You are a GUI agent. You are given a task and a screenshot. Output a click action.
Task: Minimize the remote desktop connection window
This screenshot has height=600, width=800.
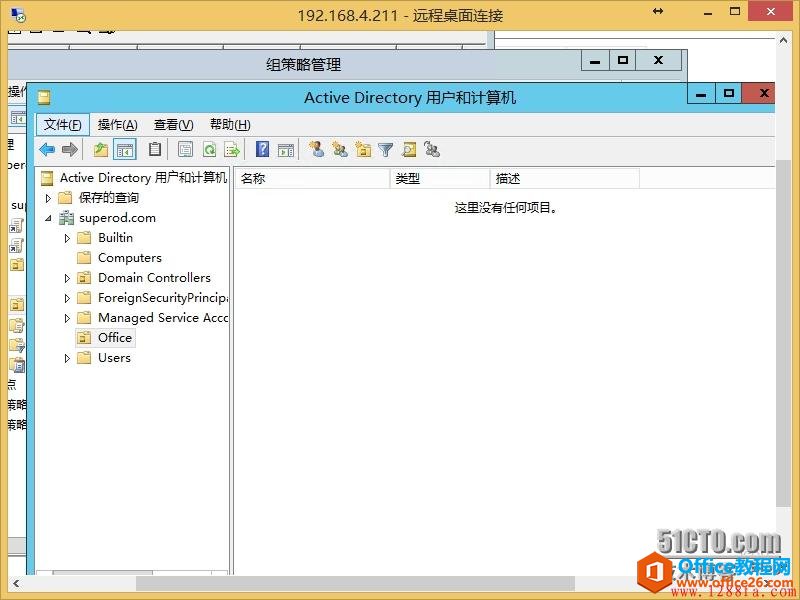click(x=708, y=13)
